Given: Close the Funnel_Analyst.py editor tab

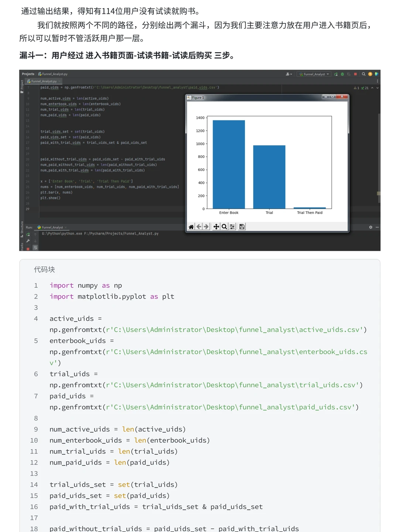Looking at the screenshot, I should click(x=59, y=81).
